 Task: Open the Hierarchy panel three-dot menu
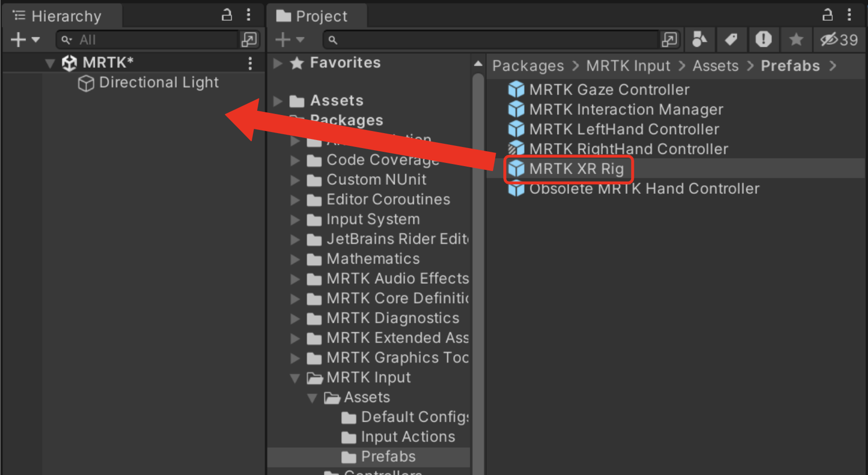click(x=249, y=15)
